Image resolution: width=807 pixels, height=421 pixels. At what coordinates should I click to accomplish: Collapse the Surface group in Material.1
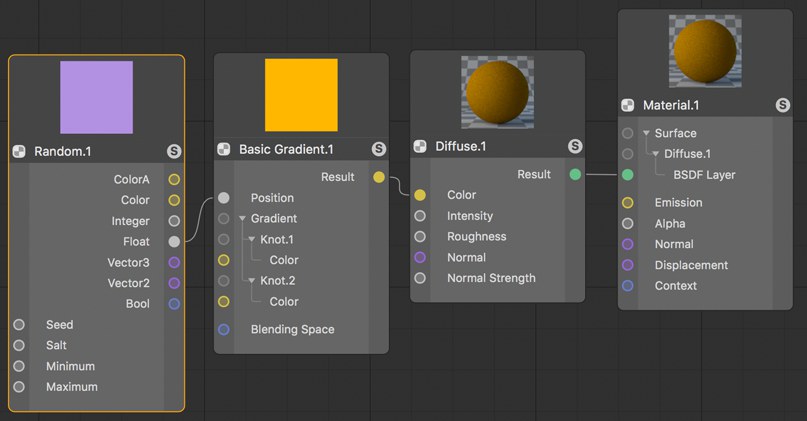646,133
